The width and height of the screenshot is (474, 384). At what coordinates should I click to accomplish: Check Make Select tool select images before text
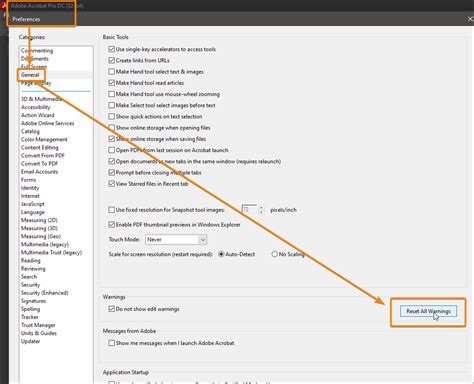112,105
